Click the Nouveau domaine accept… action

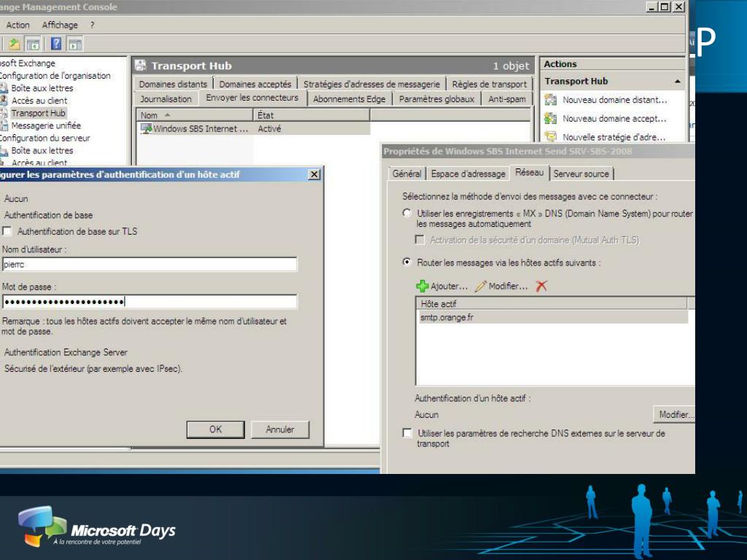coord(614,119)
